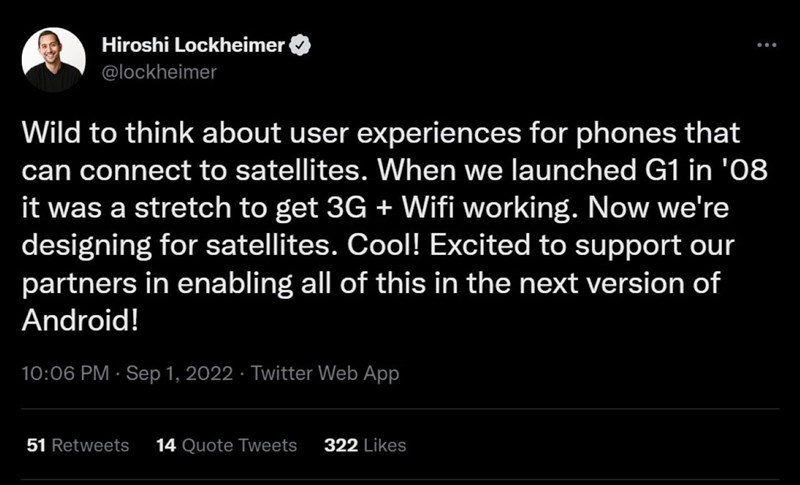Open the three-dot more options menu

coord(766,46)
